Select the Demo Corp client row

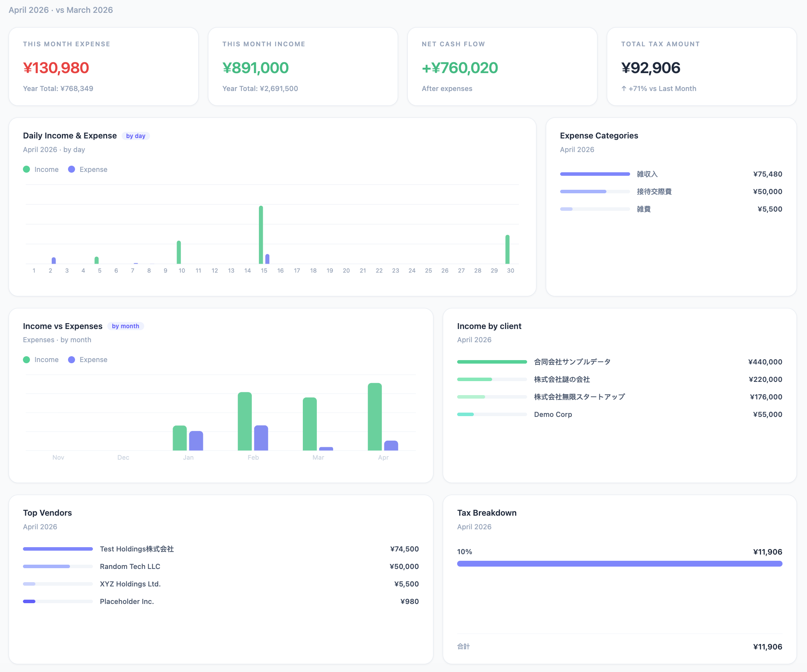click(x=553, y=414)
